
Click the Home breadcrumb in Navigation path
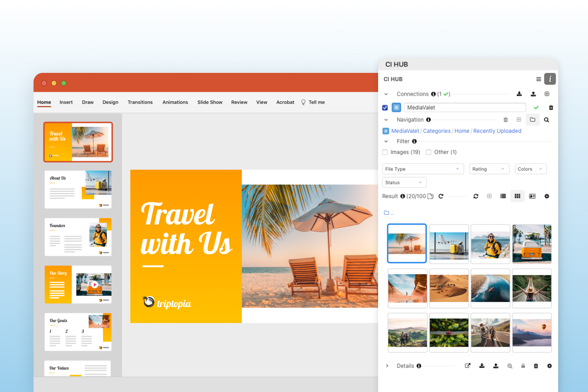[462, 131]
